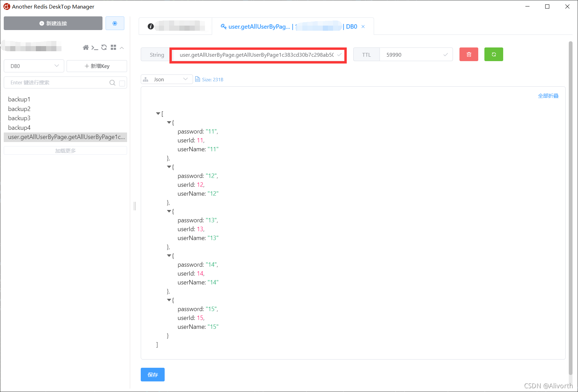The image size is (578, 392).
Task: Click the collapse all link
Action: 548,96
